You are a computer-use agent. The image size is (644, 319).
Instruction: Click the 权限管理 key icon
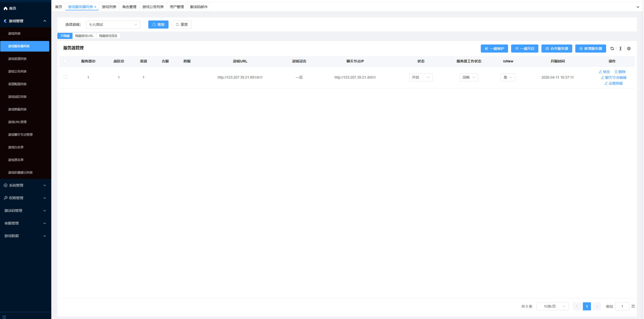click(x=6, y=198)
